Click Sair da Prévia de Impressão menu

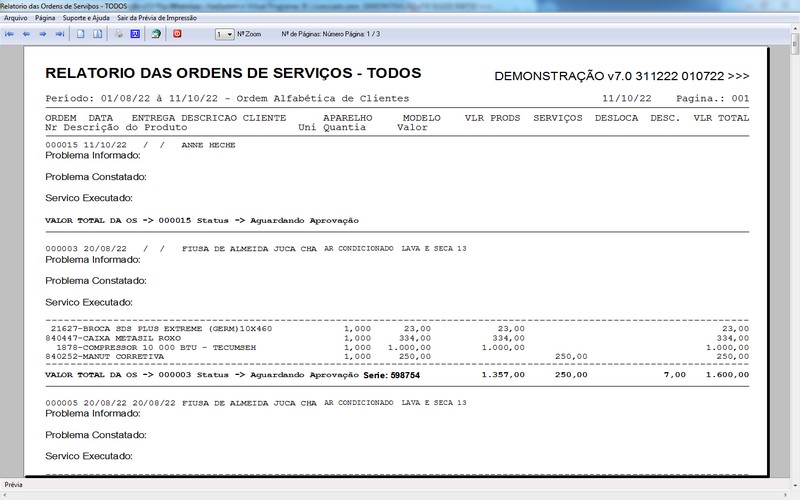click(157, 18)
